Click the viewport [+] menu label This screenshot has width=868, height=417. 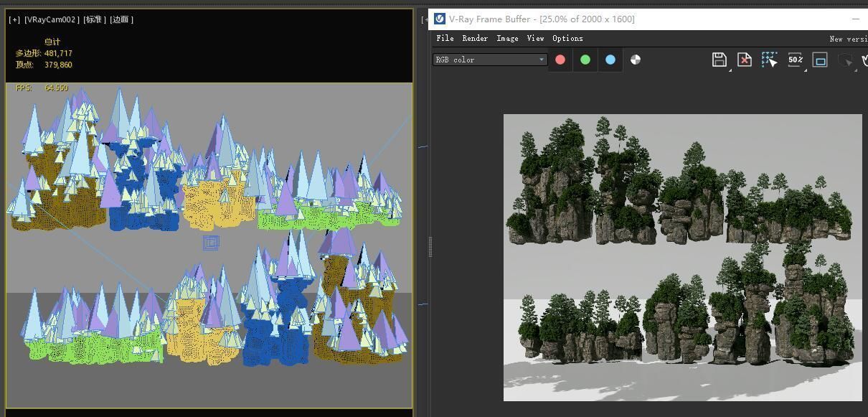(x=14, y=19)
